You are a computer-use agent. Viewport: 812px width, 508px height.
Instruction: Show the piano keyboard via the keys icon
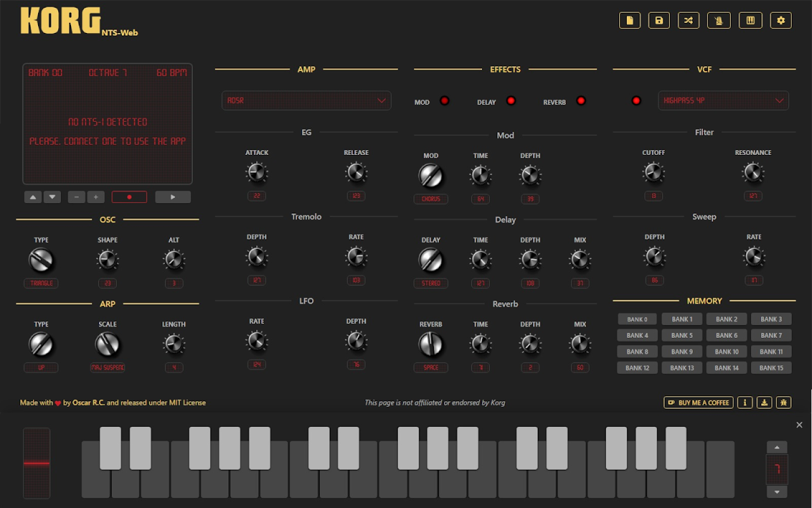pos(750,20)
